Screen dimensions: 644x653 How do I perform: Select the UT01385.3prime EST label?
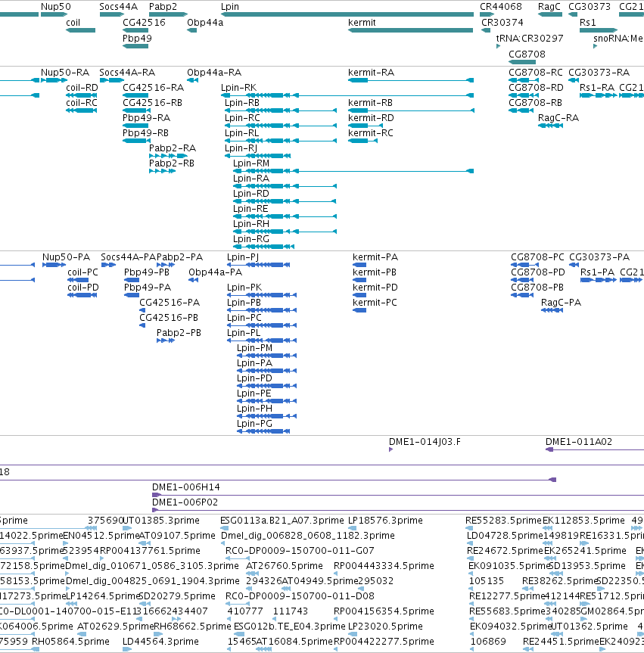161,521
